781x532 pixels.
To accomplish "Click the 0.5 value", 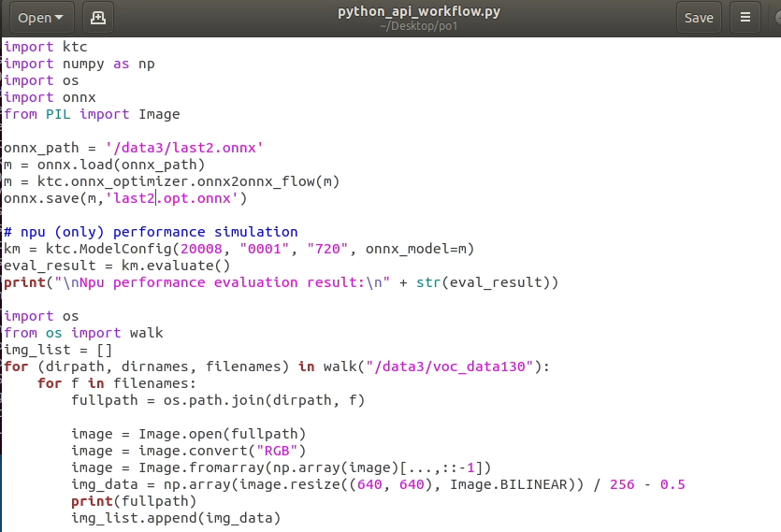I will (673, 484).
